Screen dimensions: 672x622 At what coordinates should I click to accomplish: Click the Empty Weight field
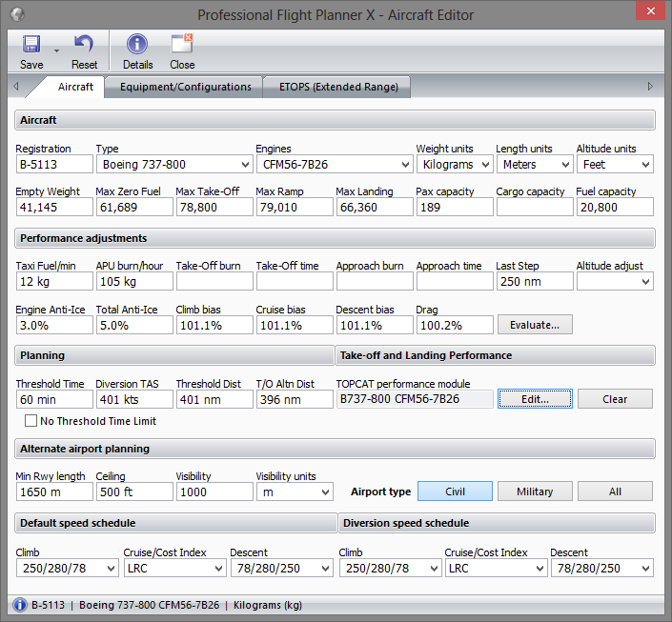[x=54, y=208]
